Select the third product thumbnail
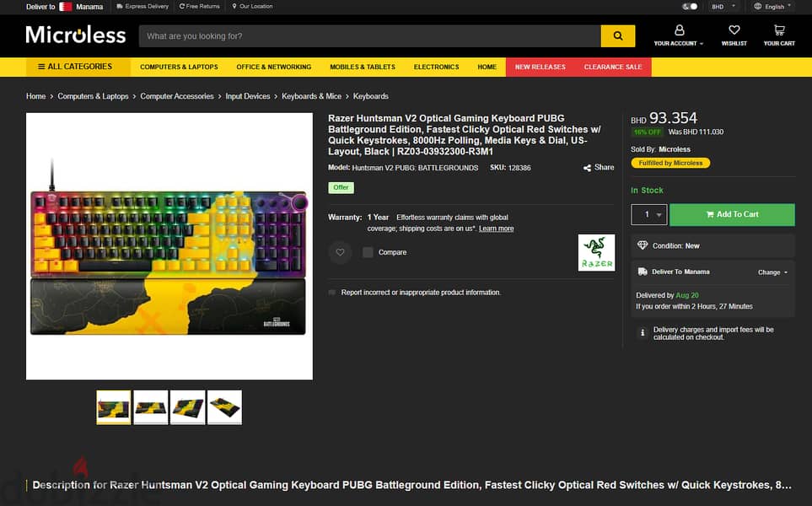Image resolution: width=812 pixels, height=506 pixels. 187,407
